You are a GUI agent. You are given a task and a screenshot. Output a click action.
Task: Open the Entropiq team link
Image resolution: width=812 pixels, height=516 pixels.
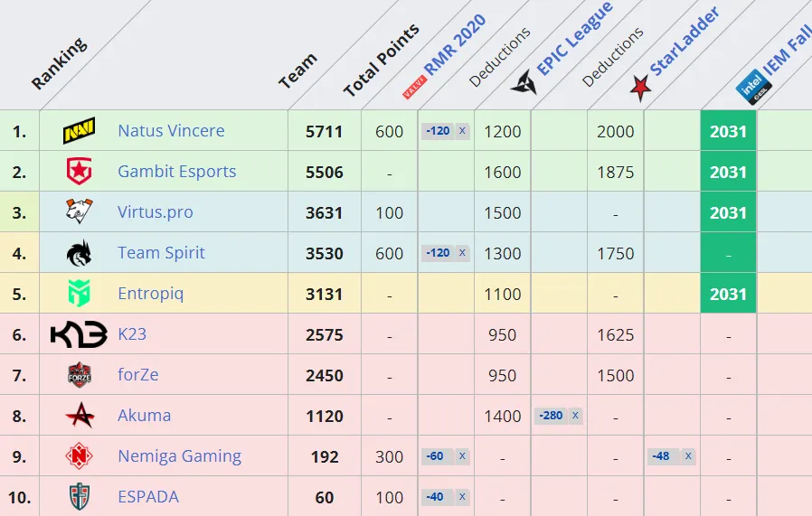(151, 294)
